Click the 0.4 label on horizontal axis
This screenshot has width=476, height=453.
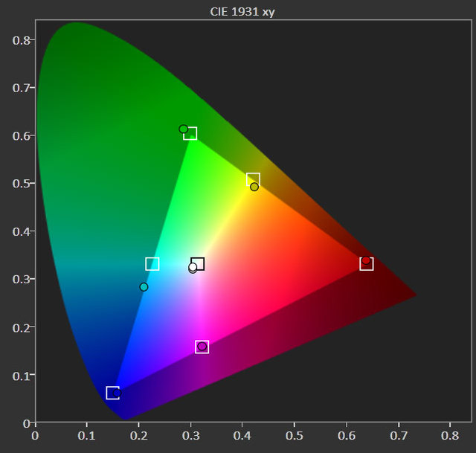[x=242, y=436]
